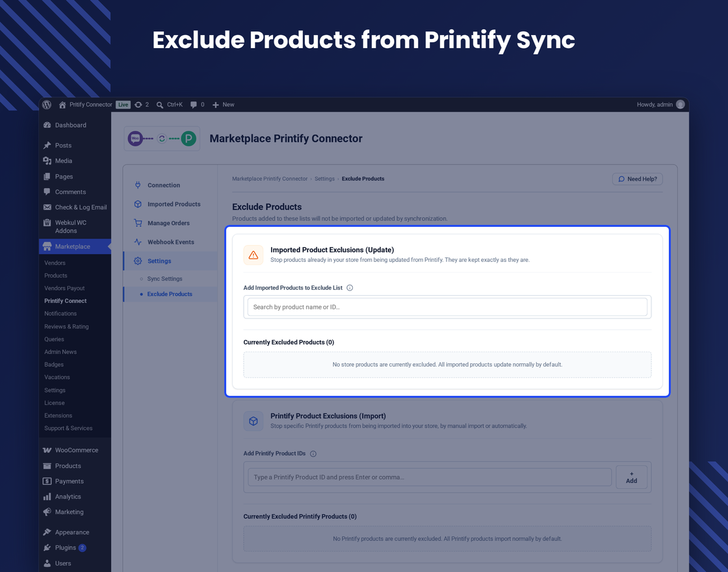Click the Appearance brush icon

[x=47, y=532]
